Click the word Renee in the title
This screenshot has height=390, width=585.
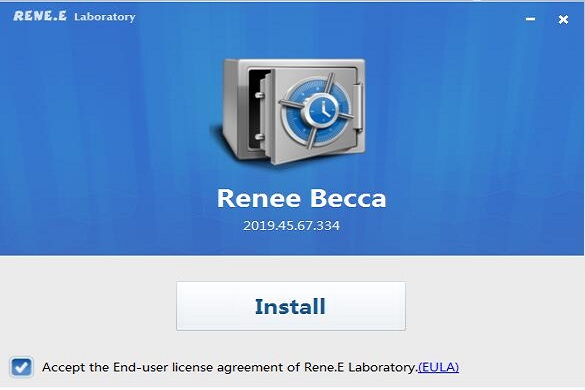coord(259,198)
